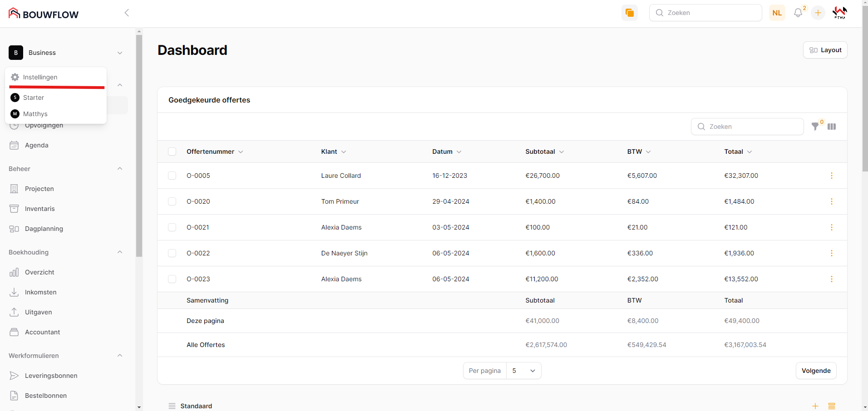Open row actions menu for O-0022
Screen dimensions: 868x411
point(831,253)
